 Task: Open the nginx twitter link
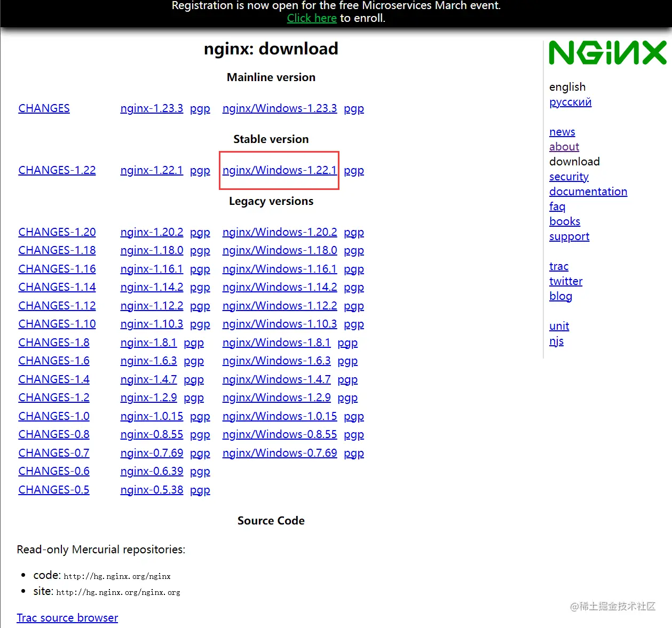(x=565, y=281)
